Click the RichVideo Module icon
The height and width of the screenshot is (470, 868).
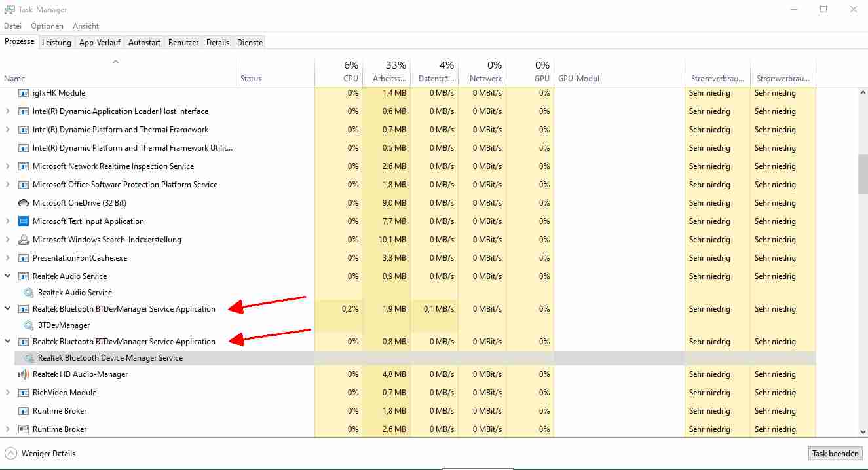tap(24, 393)
